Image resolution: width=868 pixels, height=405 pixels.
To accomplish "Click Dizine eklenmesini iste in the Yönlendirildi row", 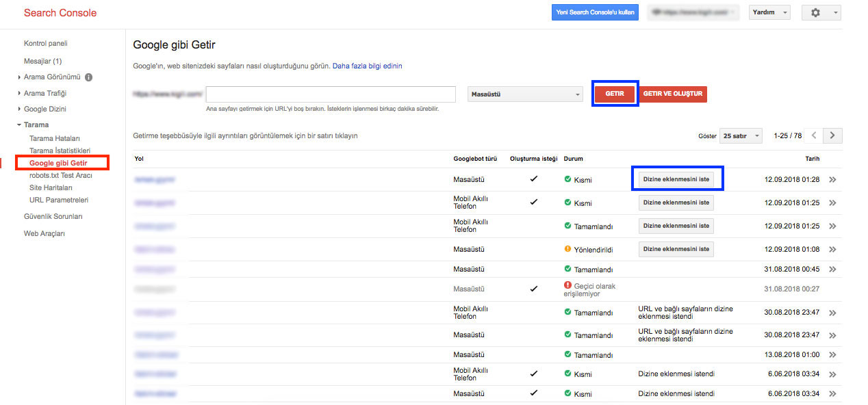I will [x=676, y=249].
